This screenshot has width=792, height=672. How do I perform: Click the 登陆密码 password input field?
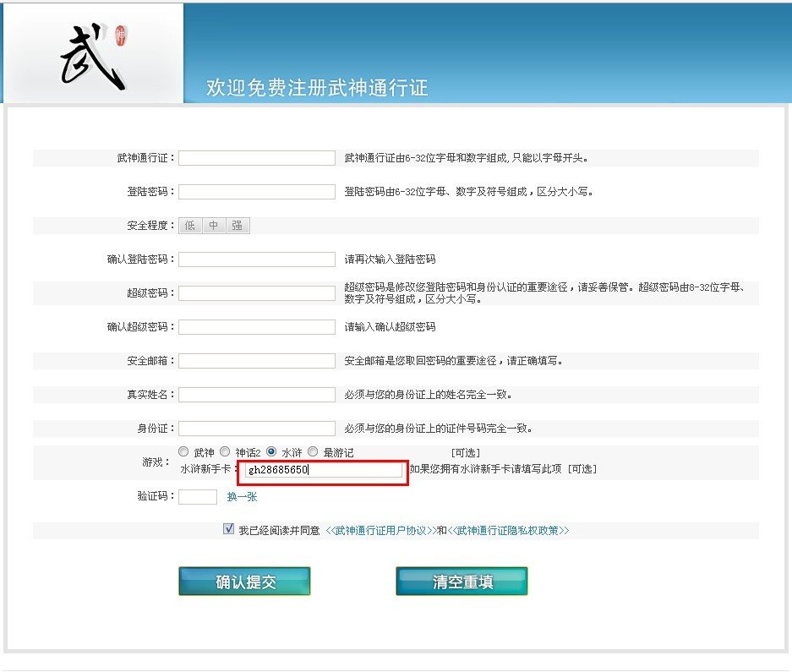click(256, 191)
